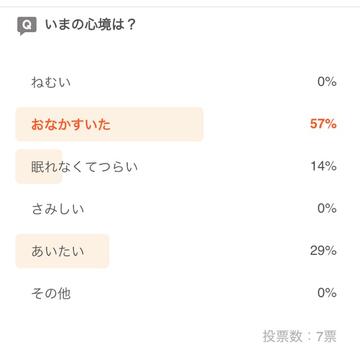Click right end of the 57% orange bar

(x=200, y=124)
